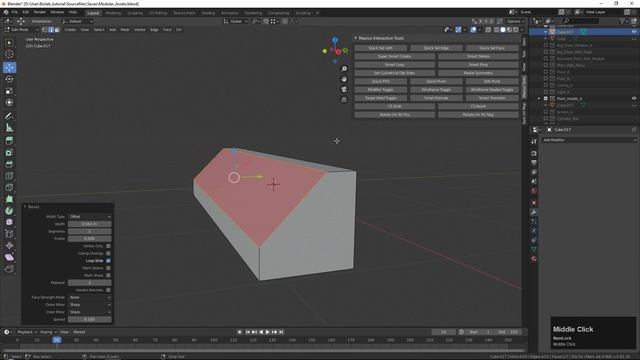Open the Mesh menu in viewport header

(x=125, y=30)
